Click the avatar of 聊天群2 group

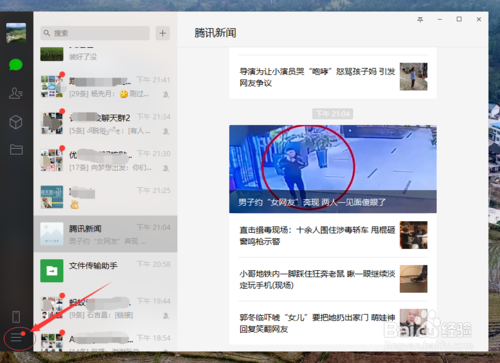pyautogui.click(x=52, y=123)
